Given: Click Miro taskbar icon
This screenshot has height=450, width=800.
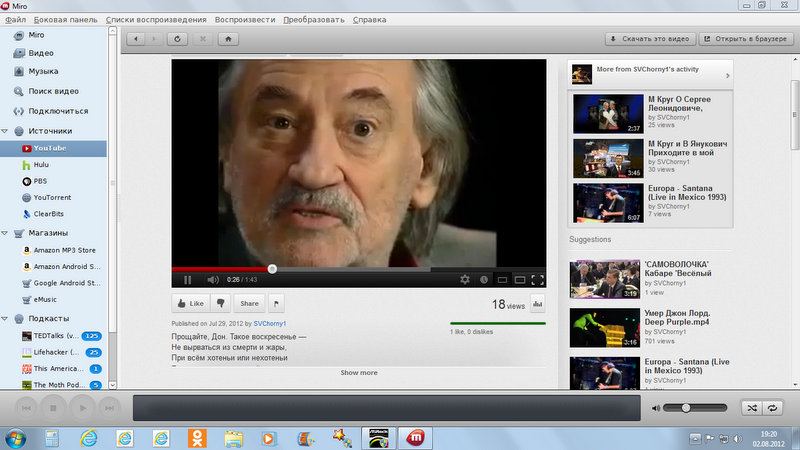Looking at the screenshot, I should click(x=415, y=438).
